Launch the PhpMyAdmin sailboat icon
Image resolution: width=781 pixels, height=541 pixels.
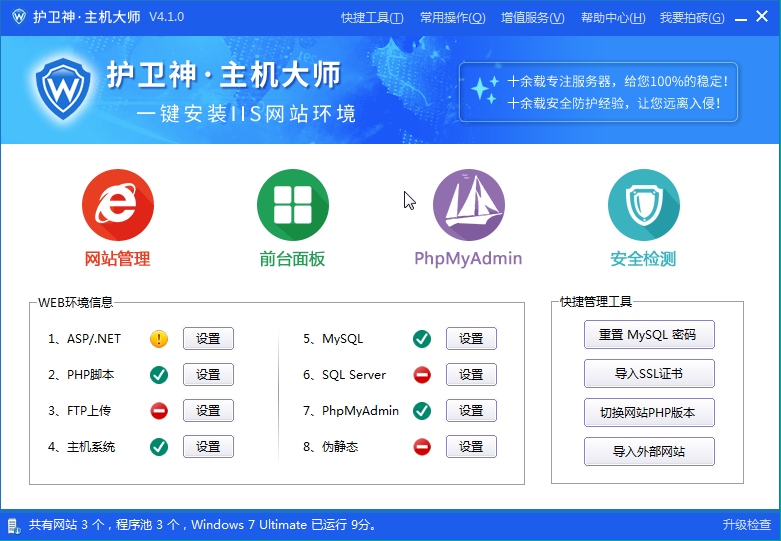[x=469, y=205]
